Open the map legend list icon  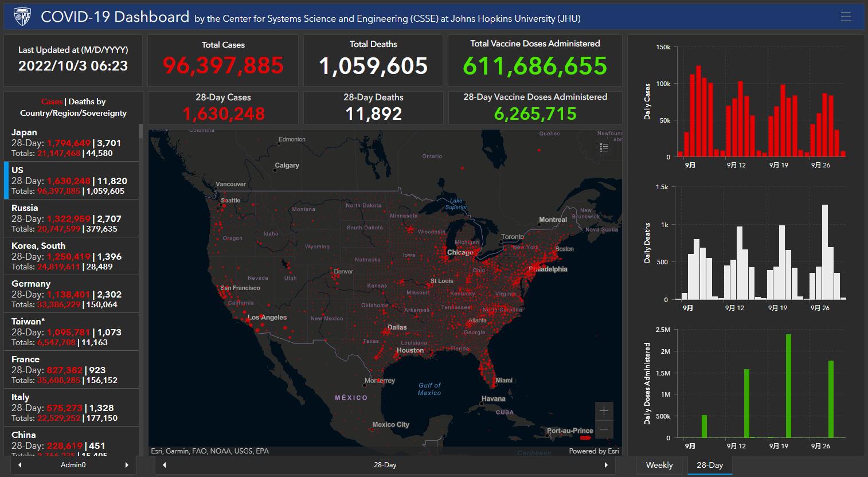[x=604, y=148]
